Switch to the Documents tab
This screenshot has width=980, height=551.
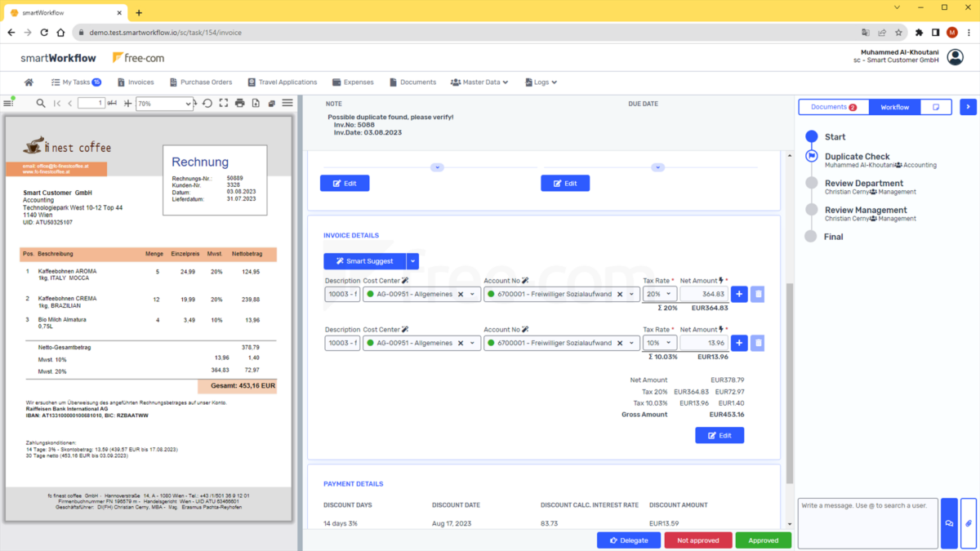pos(833,106)
